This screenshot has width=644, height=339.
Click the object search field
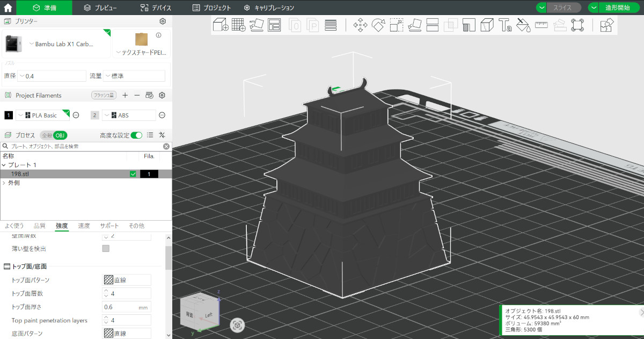pos(86,146)
